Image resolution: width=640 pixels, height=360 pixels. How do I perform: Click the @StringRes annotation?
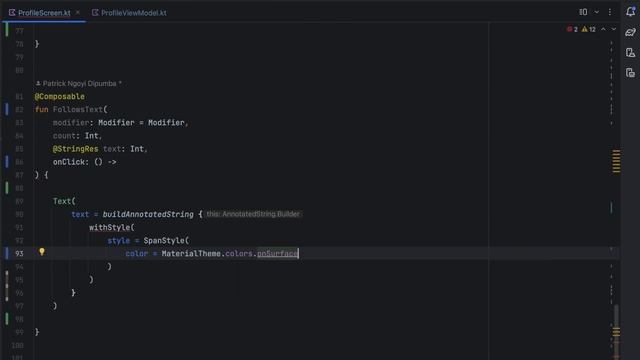point(76,149)
